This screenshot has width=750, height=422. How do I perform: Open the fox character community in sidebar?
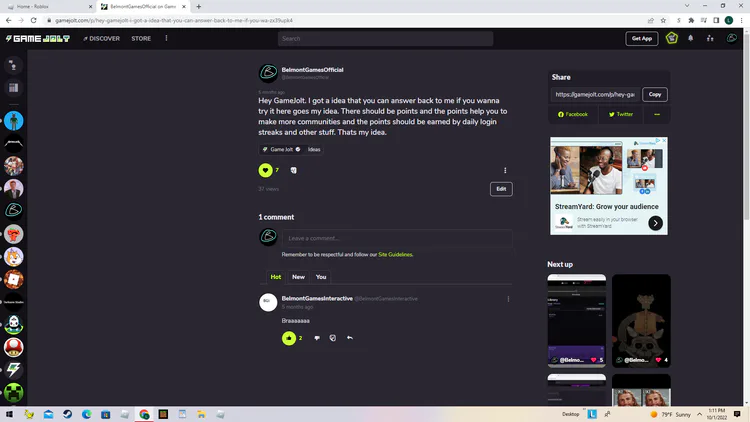pyautogui.click(x=13, y=257)
